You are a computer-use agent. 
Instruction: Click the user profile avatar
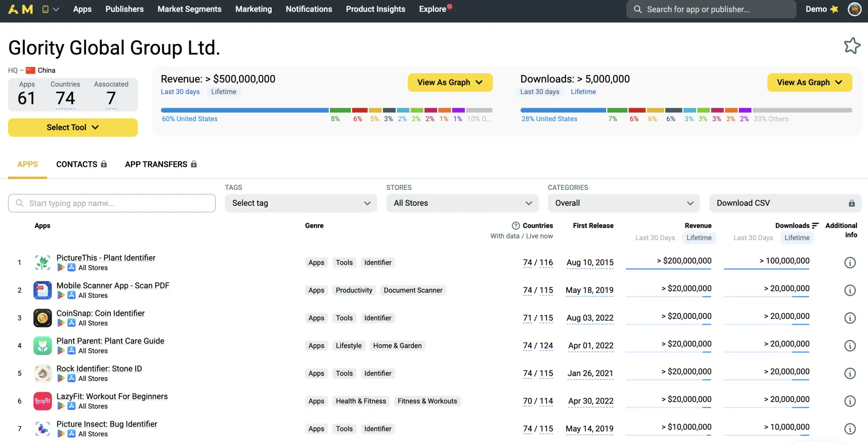(854, 9)
